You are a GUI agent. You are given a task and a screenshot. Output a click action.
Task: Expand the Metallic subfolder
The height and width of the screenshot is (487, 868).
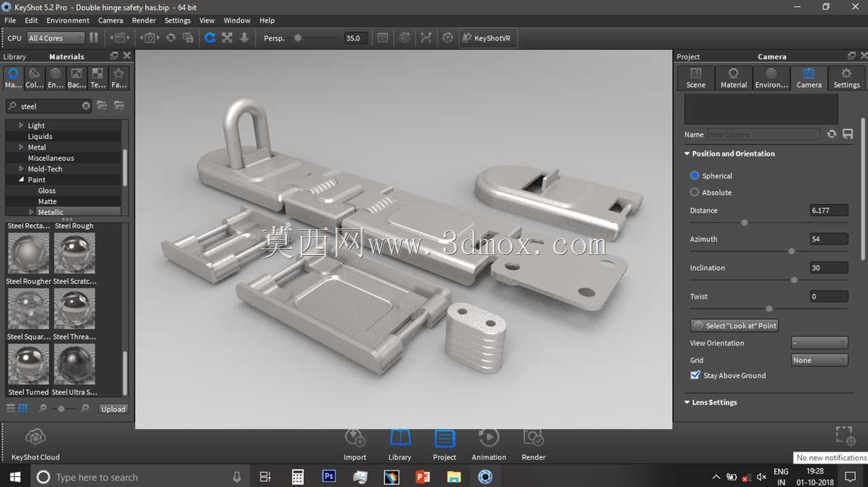[31, 212]
